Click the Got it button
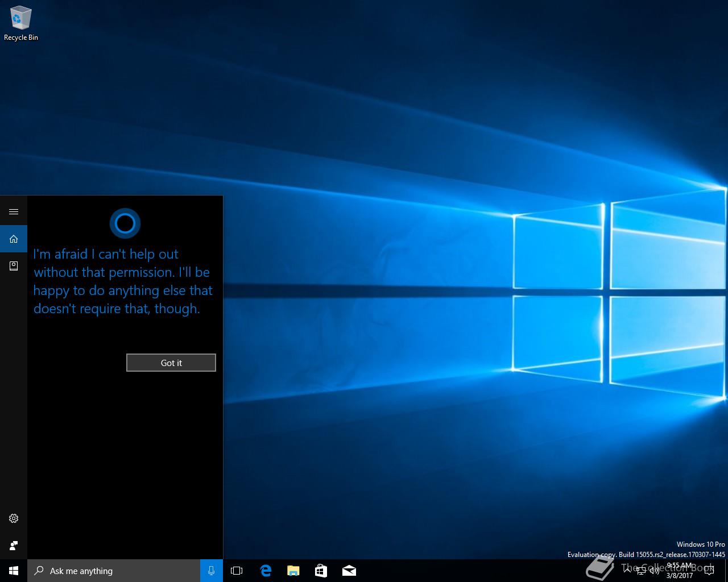Viewport: 728px width, 582px height. click(171, 363)
